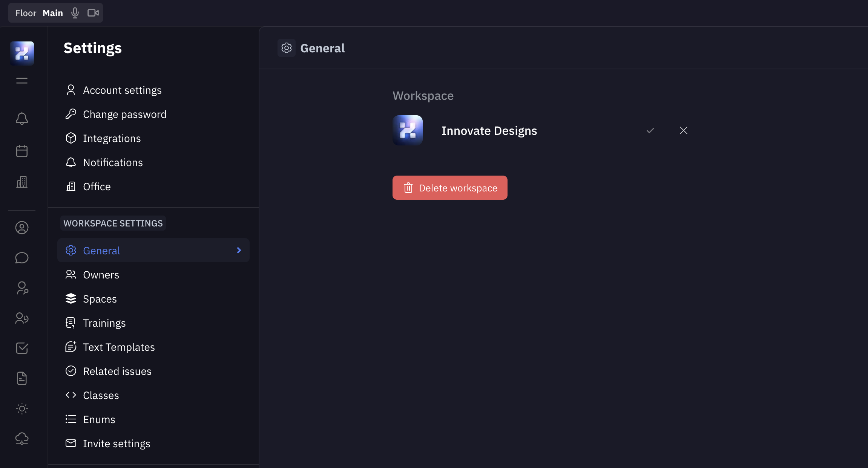Viewport: 868px width, 468px height.
Task: Open Account settings menu item
Action: pyautogui.click(x=122, y=90)
